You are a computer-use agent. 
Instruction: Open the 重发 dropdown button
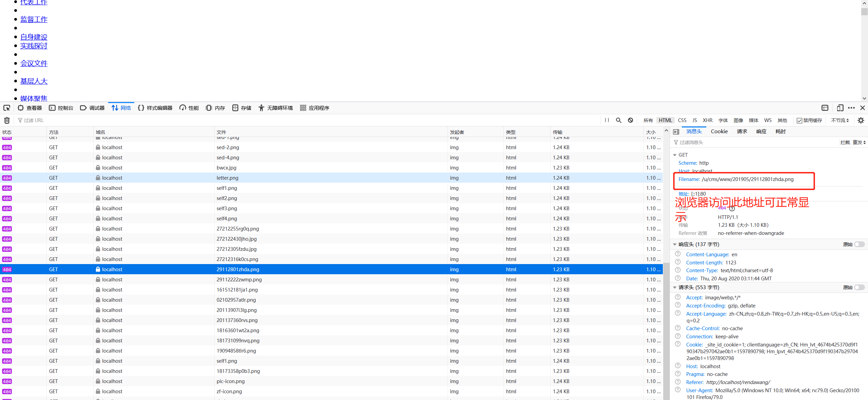(859, 142)
